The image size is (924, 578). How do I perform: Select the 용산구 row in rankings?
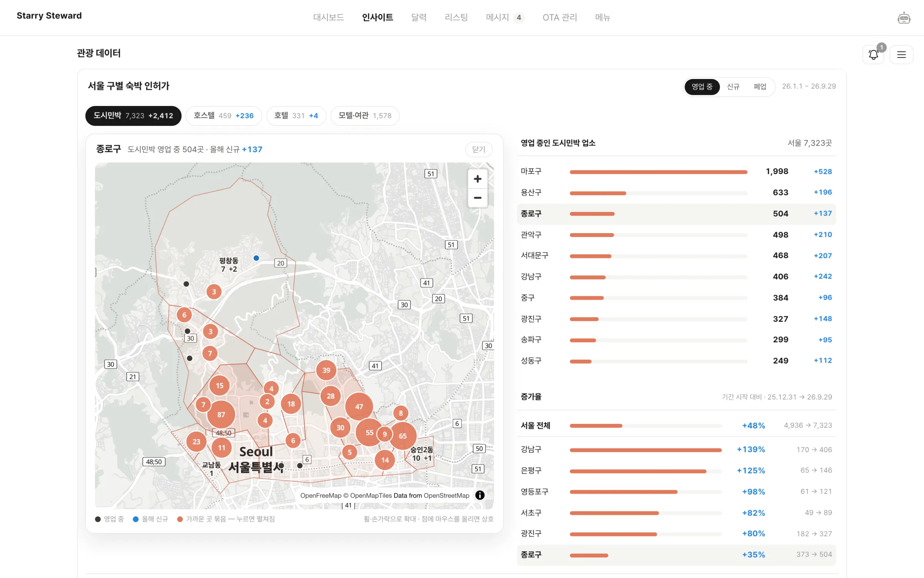676,192
